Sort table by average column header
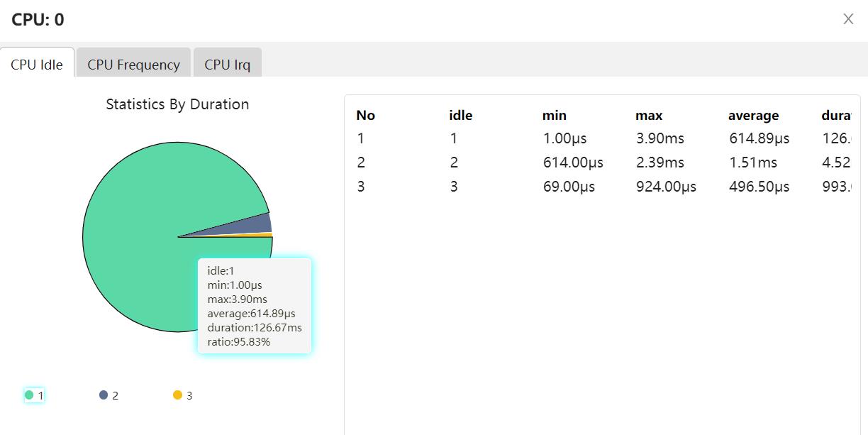Viewport: 868px width, 435px height. [753, 116]
